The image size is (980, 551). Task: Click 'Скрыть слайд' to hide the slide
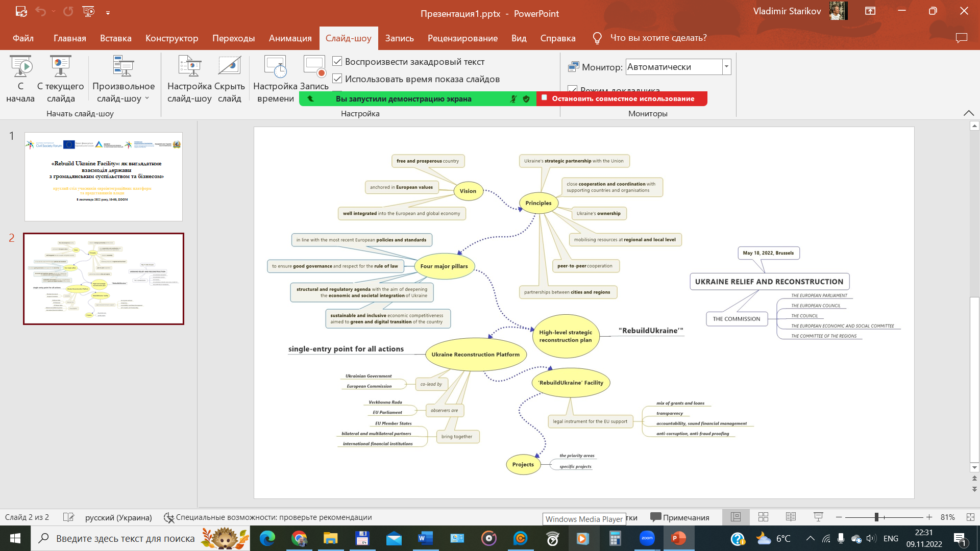click(230, 80)
